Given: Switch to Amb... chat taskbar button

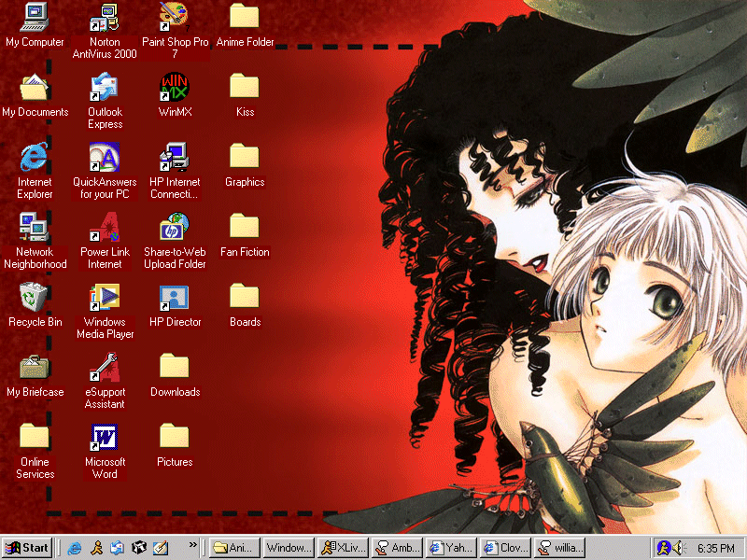Looking at the screenshot, I should [398, 548].
